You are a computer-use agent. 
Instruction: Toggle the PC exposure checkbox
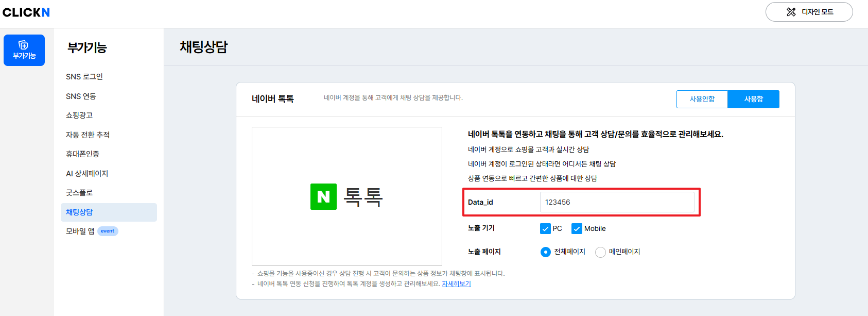coord(545,228)
